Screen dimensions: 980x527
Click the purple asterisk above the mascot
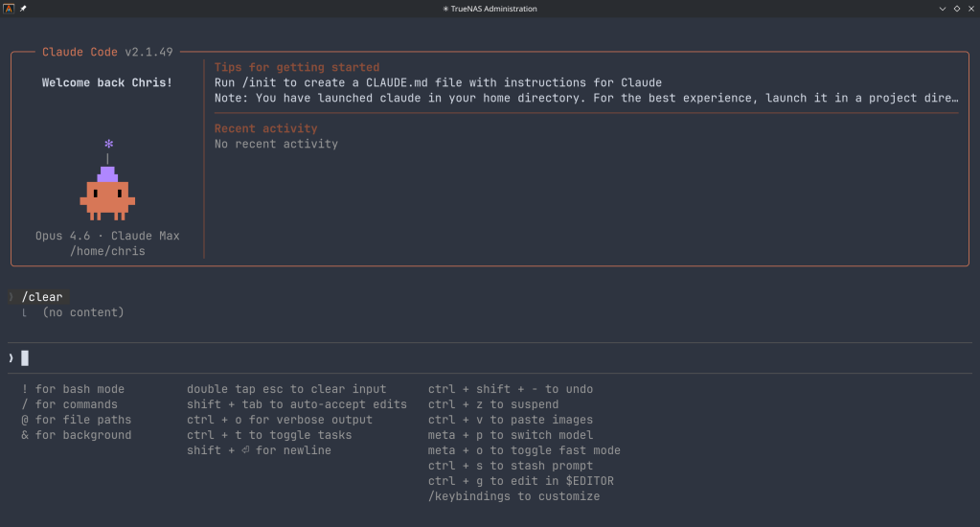click(x=108, y=145)
